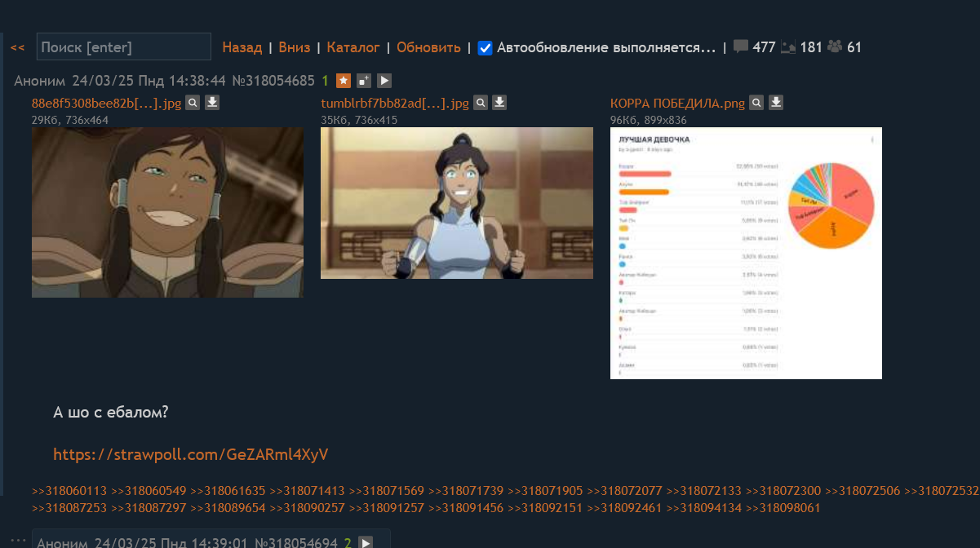The image size is (980, 548).
Task: Download the tumblrbf7bb82ad jpg file
Action: 499,103
